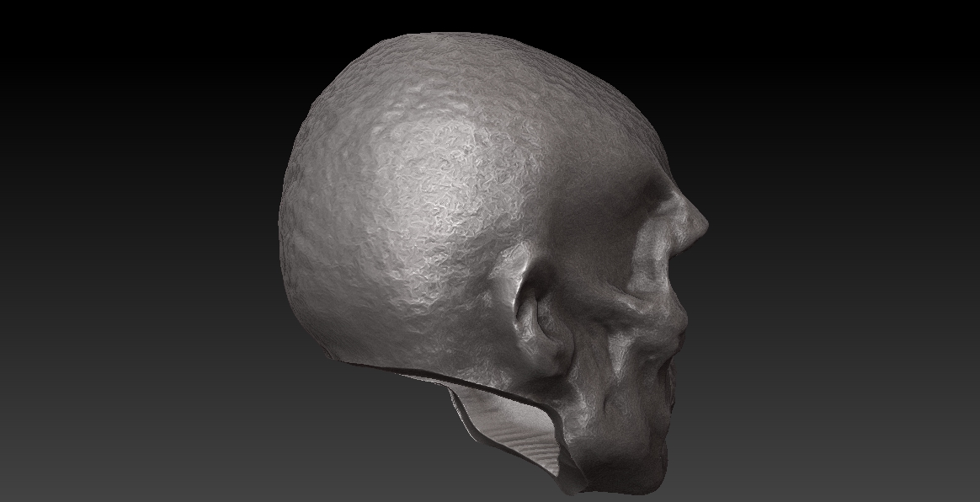Click the dark canvas area right of skull
This screenshot has width=980, height=502.
(842, 253)
